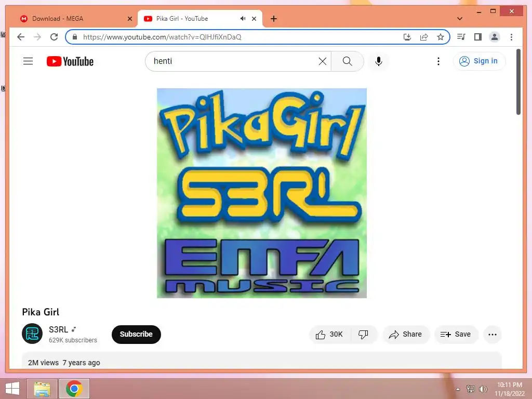View site information lock icon
This screenshot has width=532, height=399.
pyautogui.click(x=75, y=37)
